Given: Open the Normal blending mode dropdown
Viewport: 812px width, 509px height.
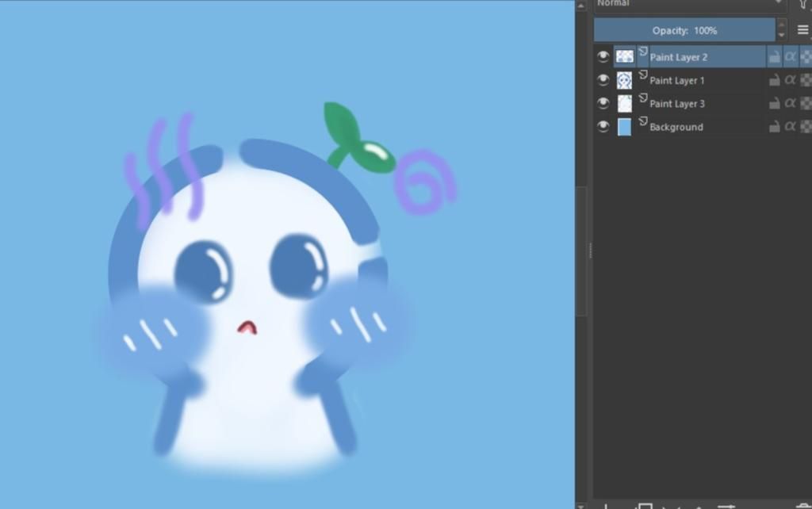Looking at the screenshot, I should click(x=691, y=4).
